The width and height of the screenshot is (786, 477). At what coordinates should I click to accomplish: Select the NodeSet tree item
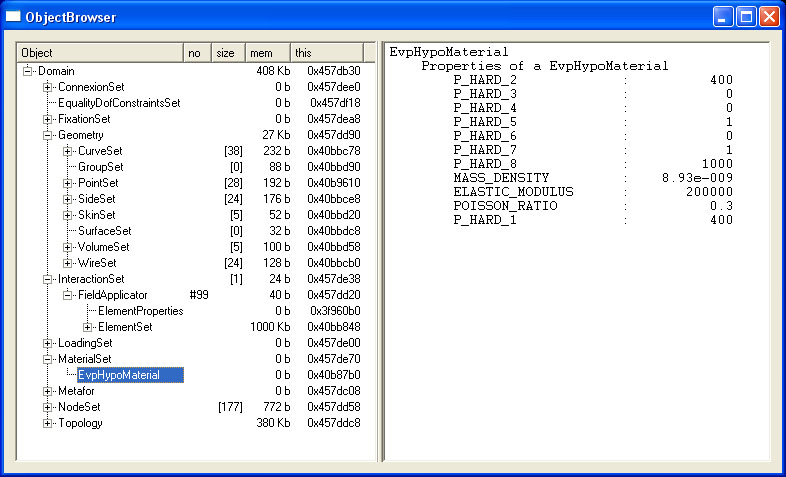79,407
